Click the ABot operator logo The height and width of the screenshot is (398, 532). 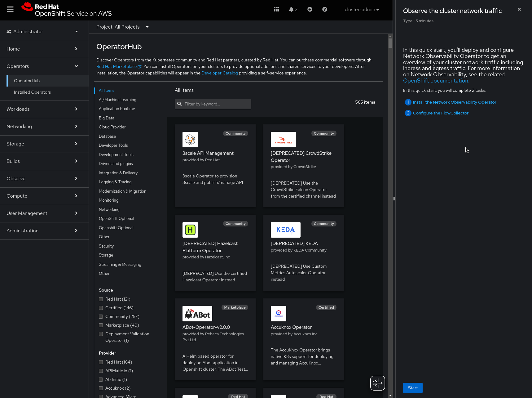click(197, 314)
